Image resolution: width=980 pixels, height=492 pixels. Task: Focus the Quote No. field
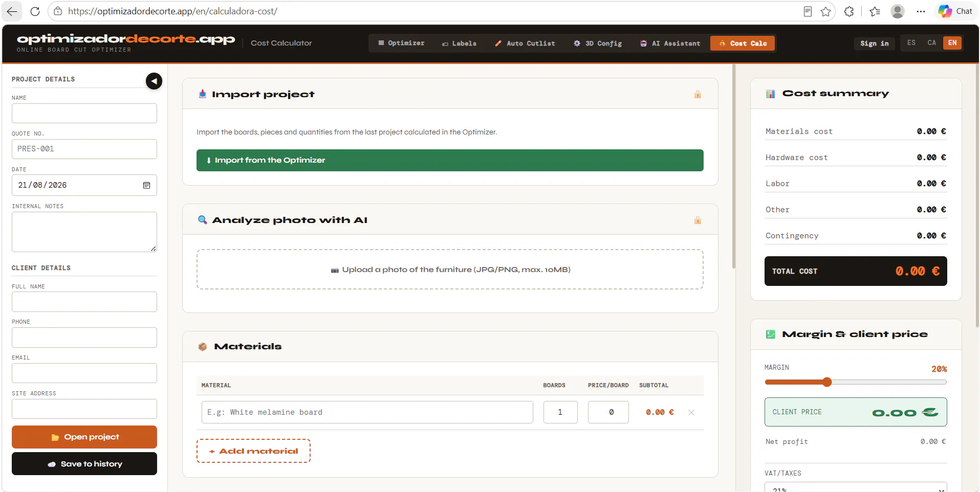point(84,149)
